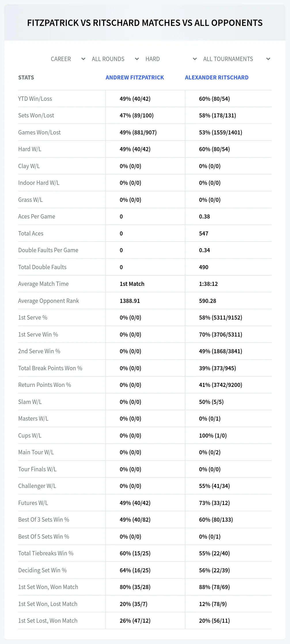This screenshot has width=290, height=644.
Task: Open Andrew Fitzpatrick player link
Action: 134,77
